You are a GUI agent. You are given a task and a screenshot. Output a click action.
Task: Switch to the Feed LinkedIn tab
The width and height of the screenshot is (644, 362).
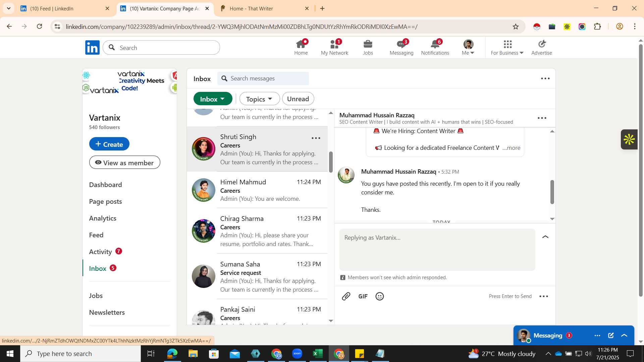point(65,8)
